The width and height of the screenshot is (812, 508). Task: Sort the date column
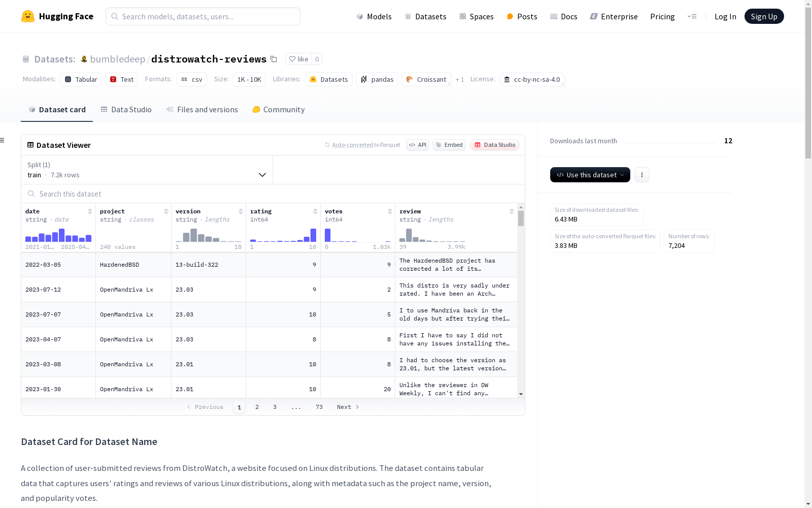[90, 211]
